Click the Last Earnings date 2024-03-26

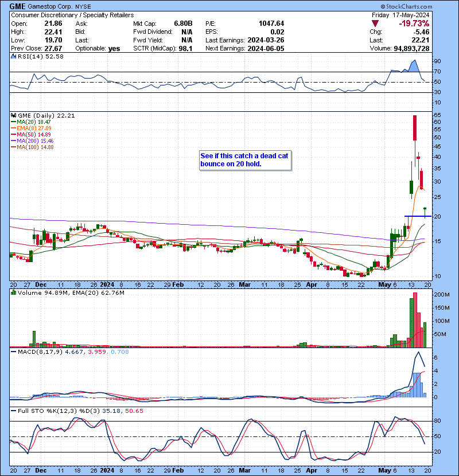click(x=266, y=40)
